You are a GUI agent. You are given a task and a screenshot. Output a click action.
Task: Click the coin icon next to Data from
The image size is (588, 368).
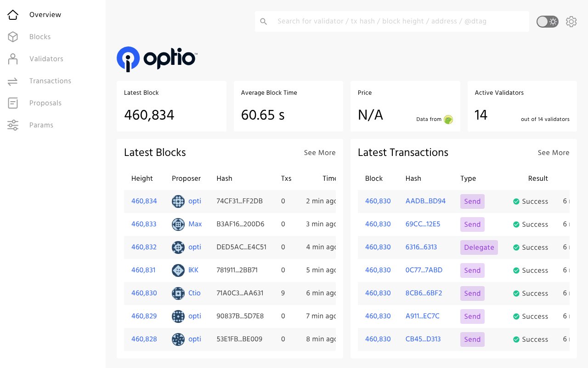448,120
